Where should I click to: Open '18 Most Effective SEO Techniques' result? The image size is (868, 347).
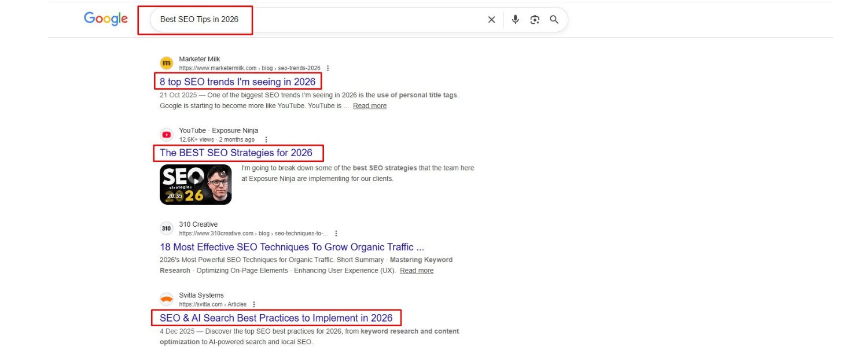click(x=292, y=247)
